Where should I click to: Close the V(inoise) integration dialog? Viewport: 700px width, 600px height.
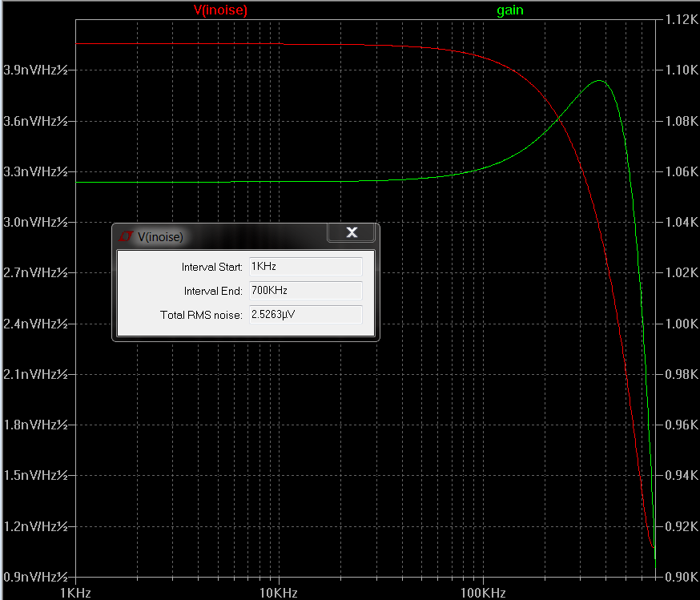coord(352,232)
